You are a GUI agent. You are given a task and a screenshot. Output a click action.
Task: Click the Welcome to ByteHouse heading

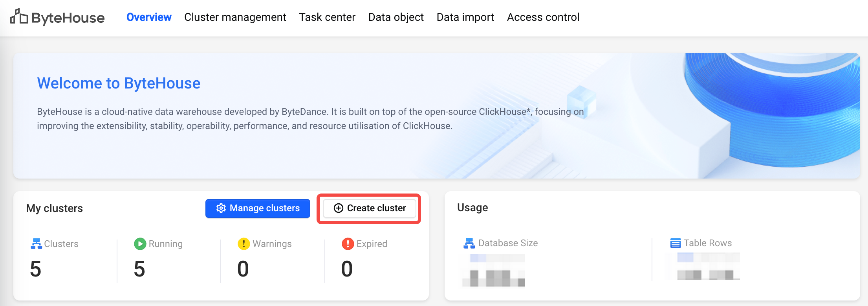coord(119,83)
